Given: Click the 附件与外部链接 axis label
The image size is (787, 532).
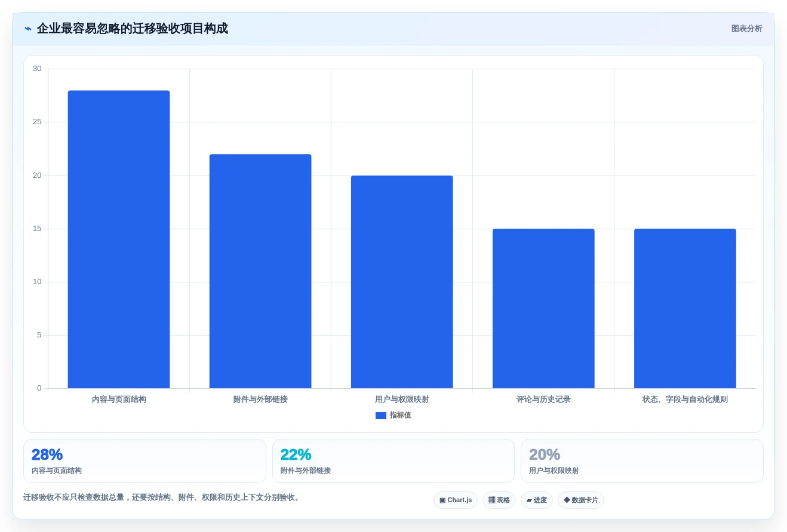Looking at the screenshot, I should tap(260, 399).
